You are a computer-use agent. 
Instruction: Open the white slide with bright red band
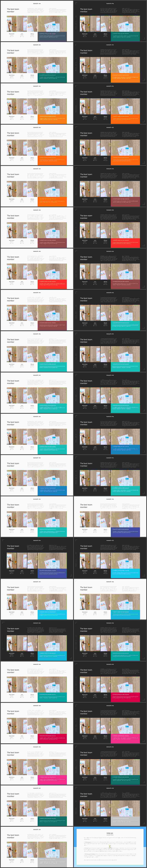pos(37,269)
